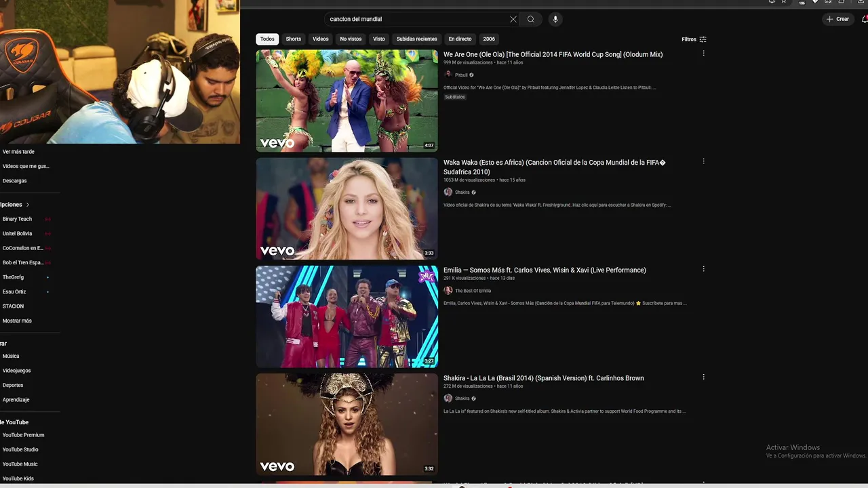Open Shakira avatar under La La La

[448, 398]
